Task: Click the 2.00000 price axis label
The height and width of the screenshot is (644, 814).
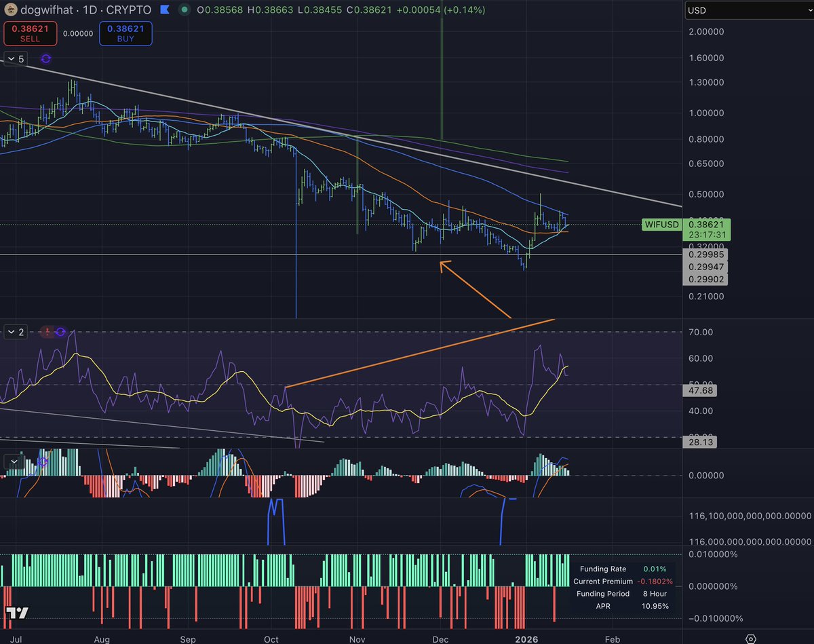Action: pos(705,32)
